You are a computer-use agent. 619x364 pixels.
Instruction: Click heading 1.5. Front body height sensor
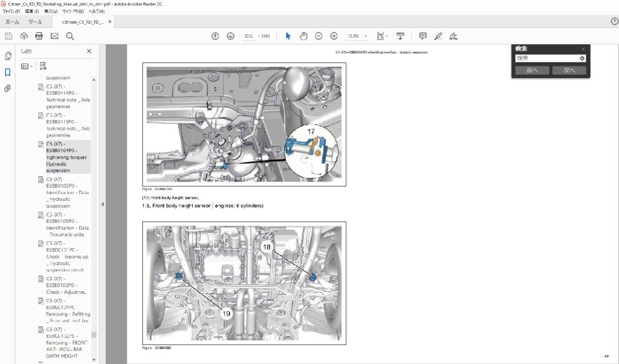(x=203, y=206)
